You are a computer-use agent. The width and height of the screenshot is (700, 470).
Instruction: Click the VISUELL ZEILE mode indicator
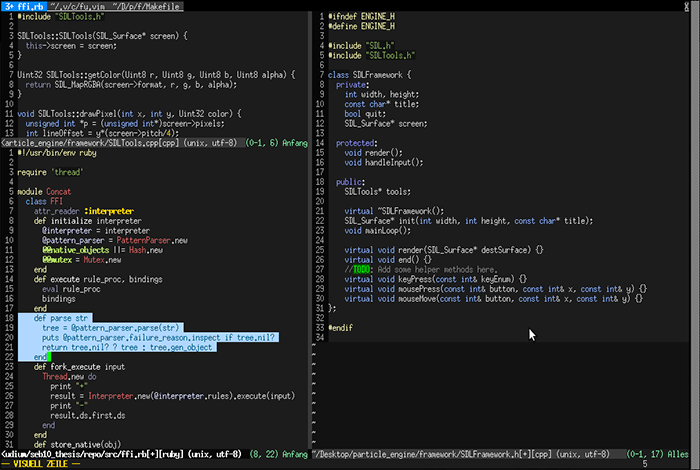[40, 465]
